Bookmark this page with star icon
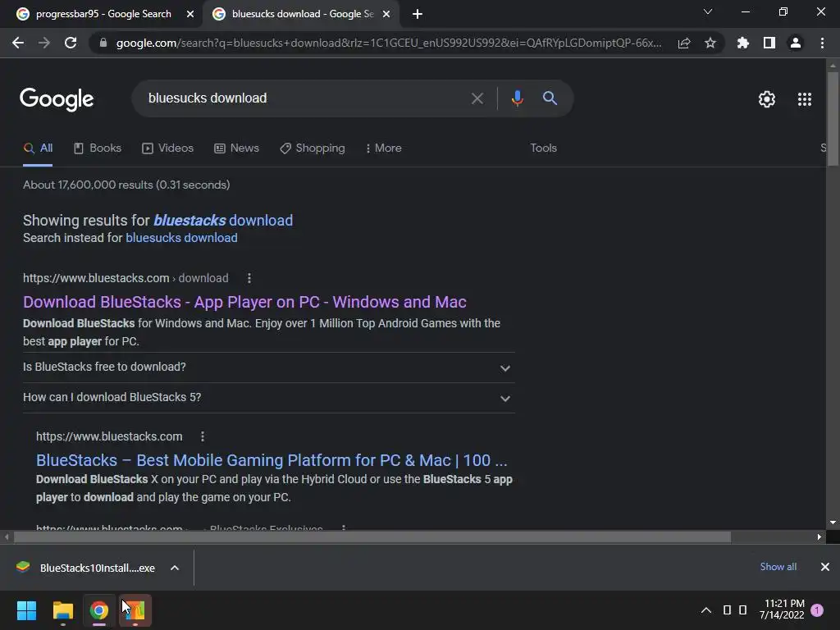840x630 pixels. (x=710, y=43)
